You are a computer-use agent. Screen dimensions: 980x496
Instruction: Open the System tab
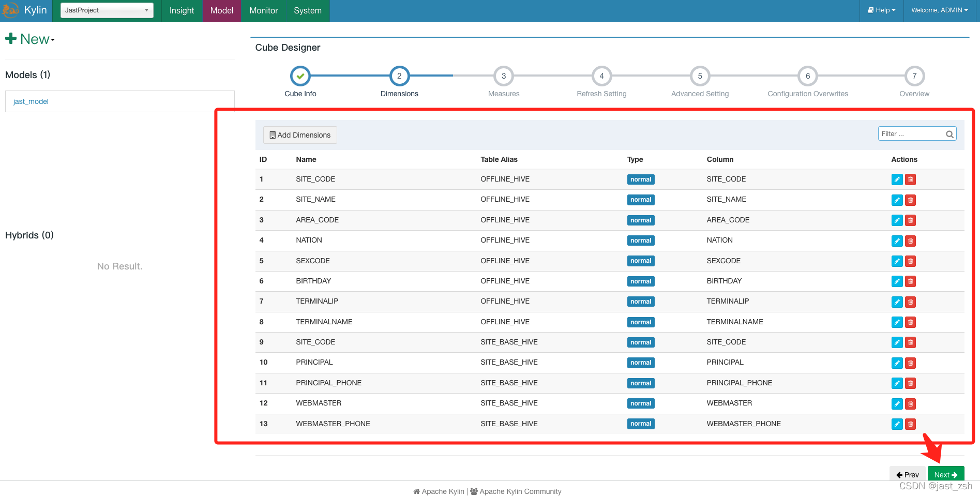tap(308, 11)
